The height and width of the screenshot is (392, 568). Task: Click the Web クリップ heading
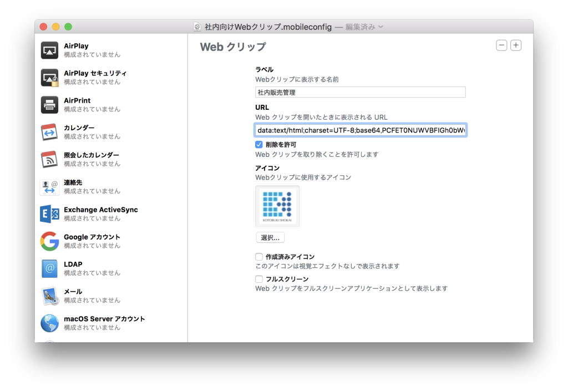pos(233,47)
